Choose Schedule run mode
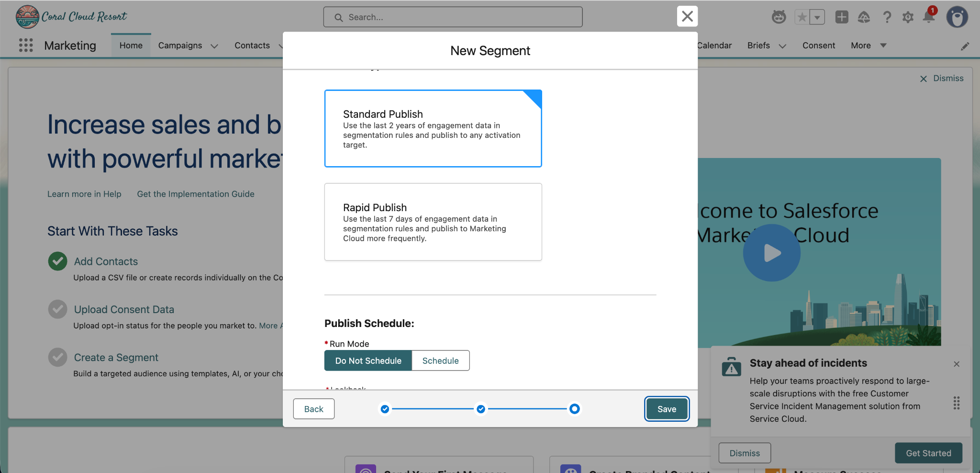The height and width of the screenshot is (473, 980). point(440,360)
